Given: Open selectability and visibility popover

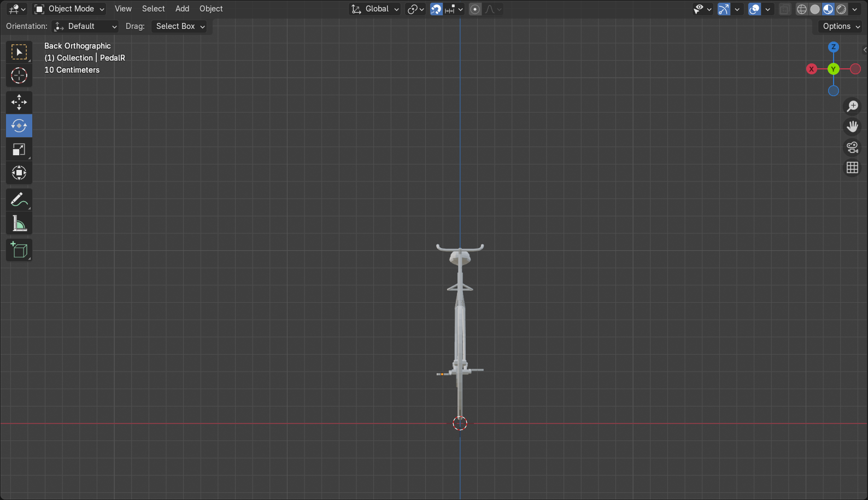Looking at the screenshot, I should tap(702, 9).
